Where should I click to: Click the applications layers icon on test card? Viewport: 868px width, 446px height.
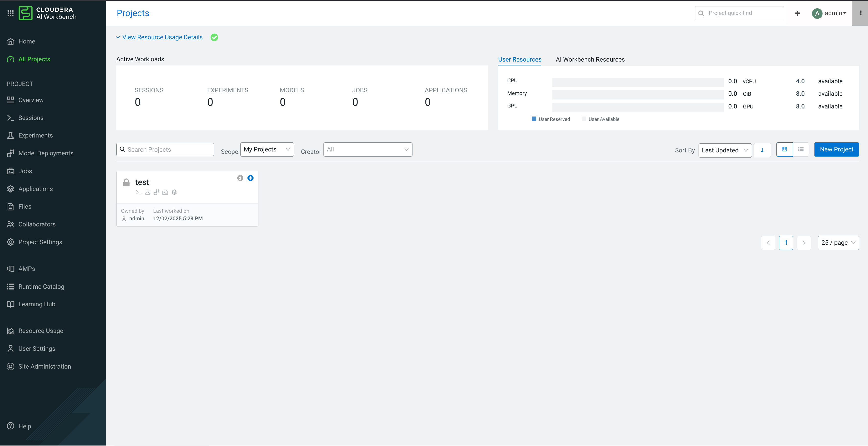(x=174, y=192)
